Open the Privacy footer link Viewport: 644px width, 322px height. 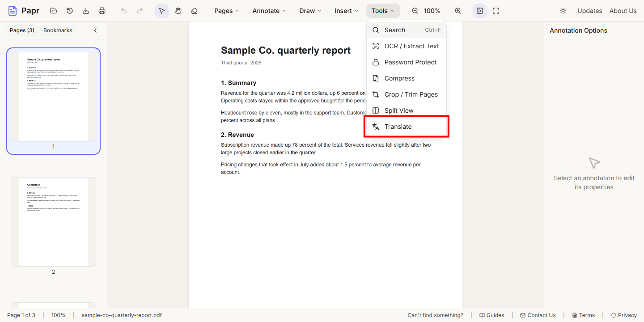tap(623, 315)
